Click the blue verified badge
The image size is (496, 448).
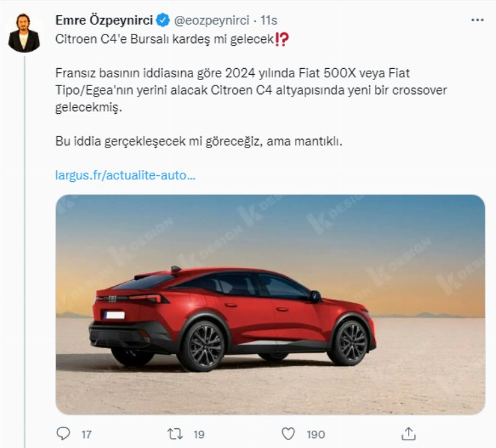click(163, 21)
